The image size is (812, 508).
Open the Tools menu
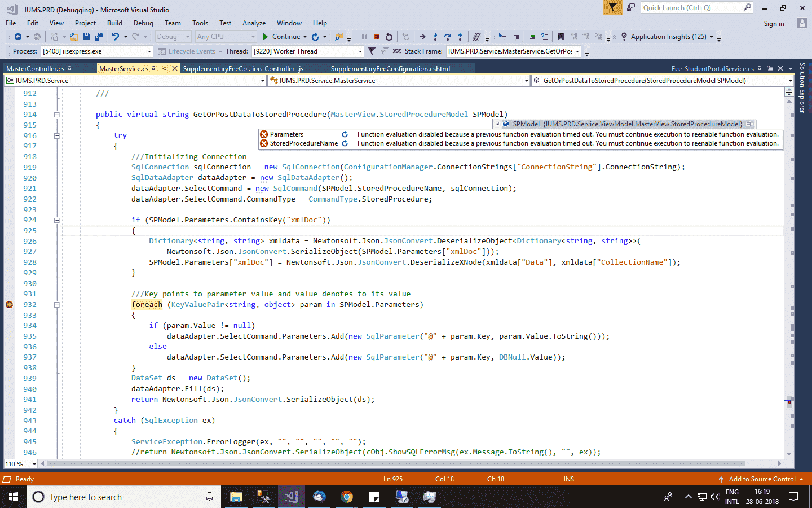(200, 23)
